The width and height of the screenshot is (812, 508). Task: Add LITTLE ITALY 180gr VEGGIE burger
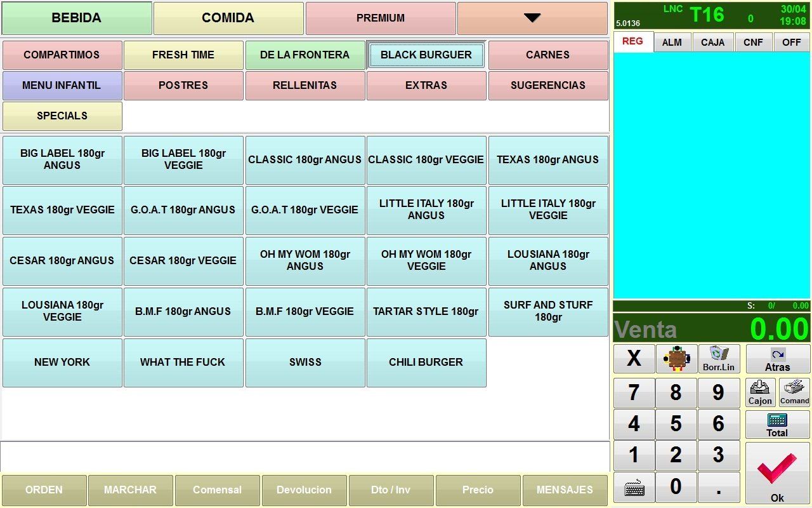548,210
